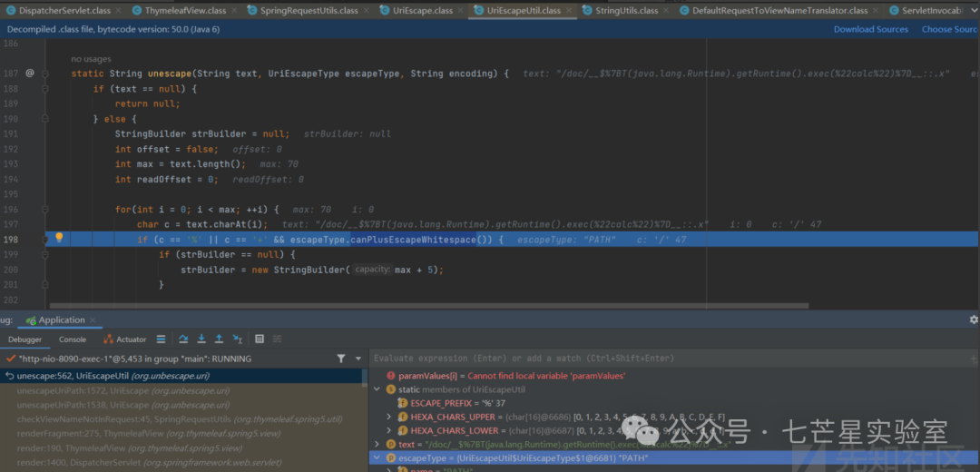
Task: Click the Step Over debugger icon
Action: pos(183,339)
